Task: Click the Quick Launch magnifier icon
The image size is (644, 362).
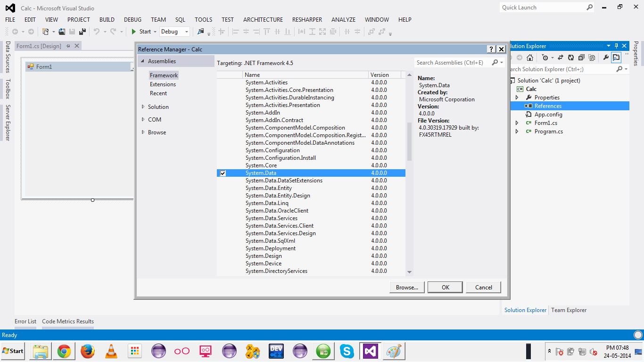Action: point(589,8)
